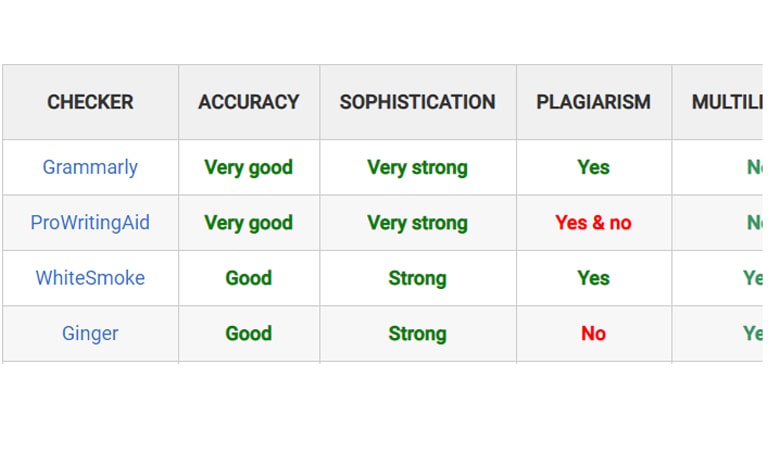Click ProWritingAid's 'Very strong' sophistication cell
768x450 pixels.
(418, 223)
